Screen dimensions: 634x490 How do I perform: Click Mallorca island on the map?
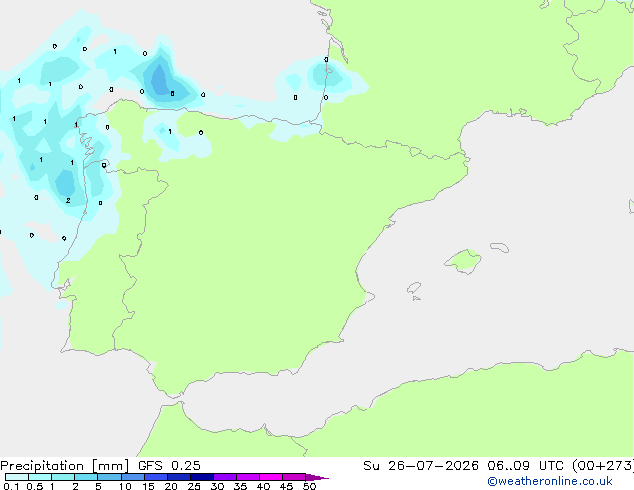(x=464, y=261)
